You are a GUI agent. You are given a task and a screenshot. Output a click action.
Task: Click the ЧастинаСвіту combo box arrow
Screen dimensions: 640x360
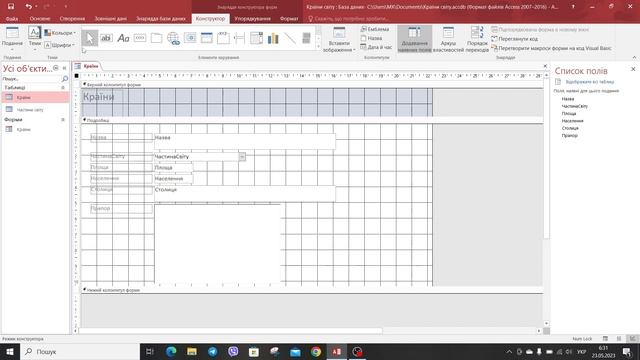pos(242,157)
